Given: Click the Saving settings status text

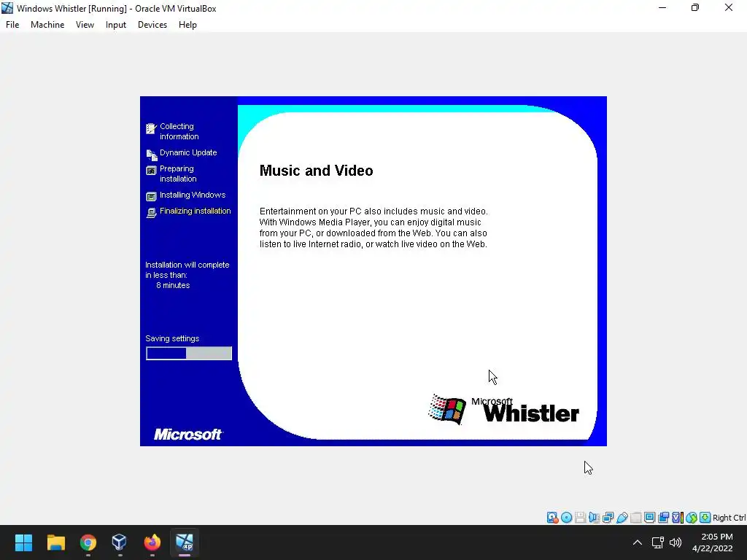Looking at the screenshot, I should 172,338.
